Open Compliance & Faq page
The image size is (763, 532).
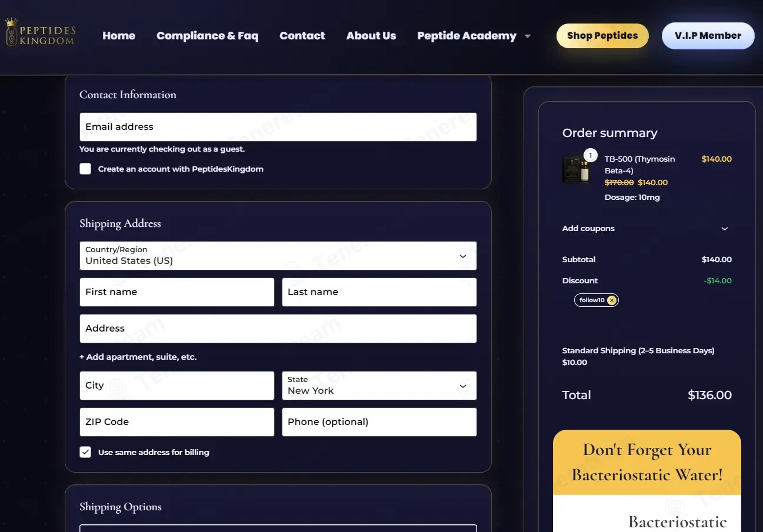207,36
